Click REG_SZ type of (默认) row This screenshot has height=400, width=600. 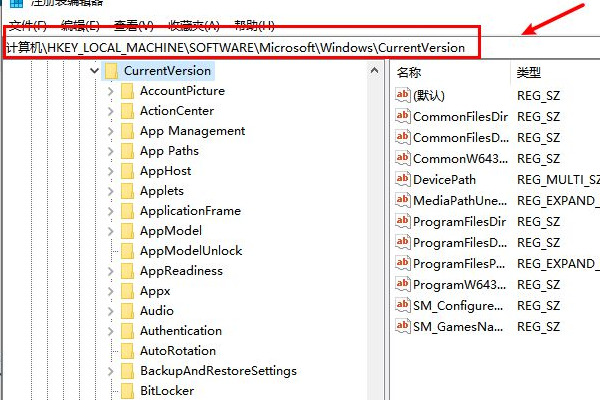click(x=538, y=95)
